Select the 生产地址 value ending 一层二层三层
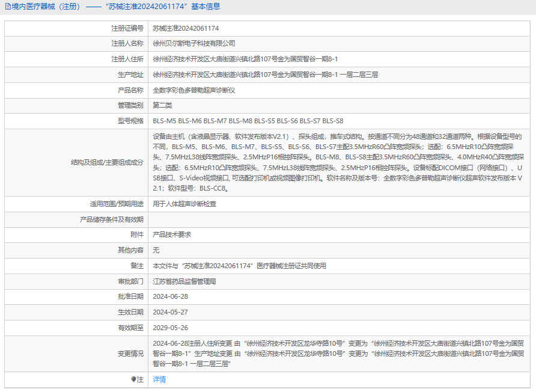This screenshot has width=536, height=392. coord(265,75)
